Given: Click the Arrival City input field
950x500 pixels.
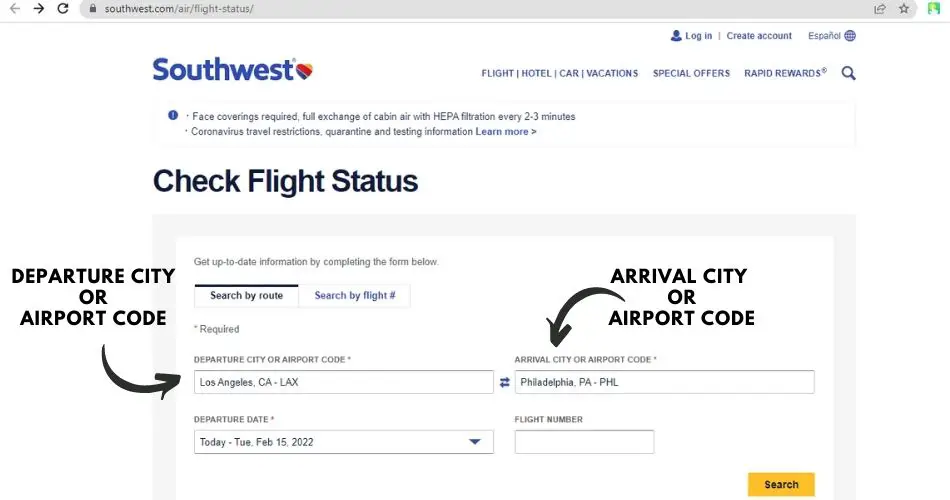Looking at the screenshot, I should [664, 382].
